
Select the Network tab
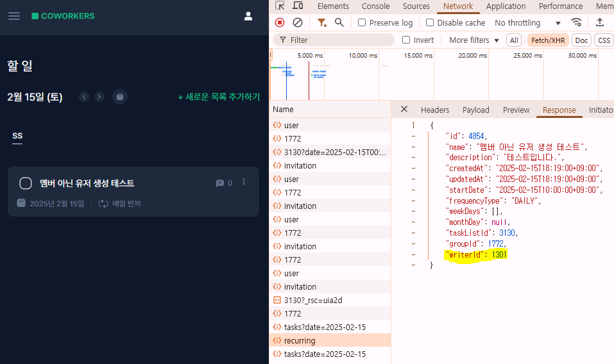(457, 6)
